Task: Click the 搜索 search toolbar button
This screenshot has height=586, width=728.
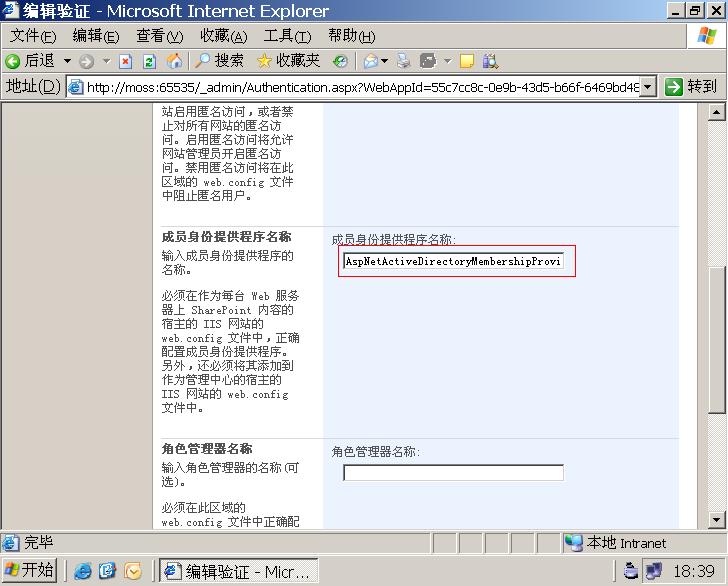Action: click(219, 61)
